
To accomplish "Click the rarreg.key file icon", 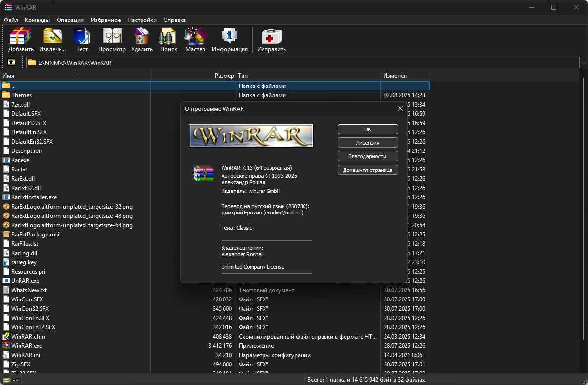I will 6,262.
